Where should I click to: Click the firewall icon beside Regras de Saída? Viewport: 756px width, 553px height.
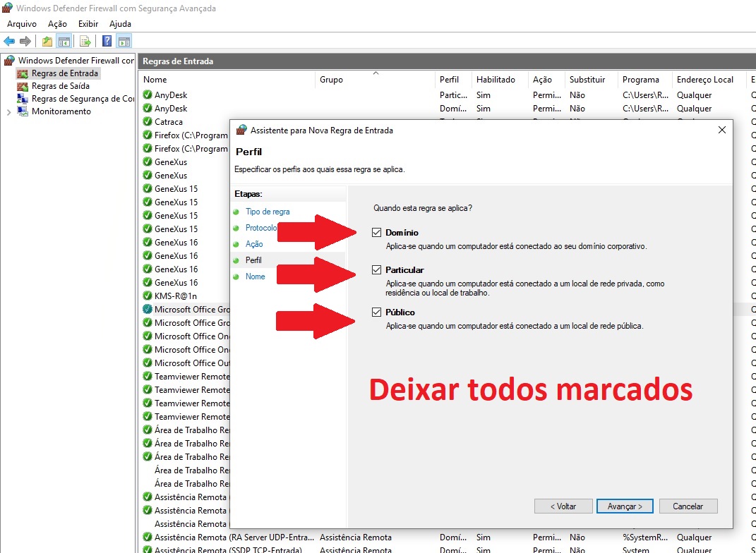coord(23,86)
